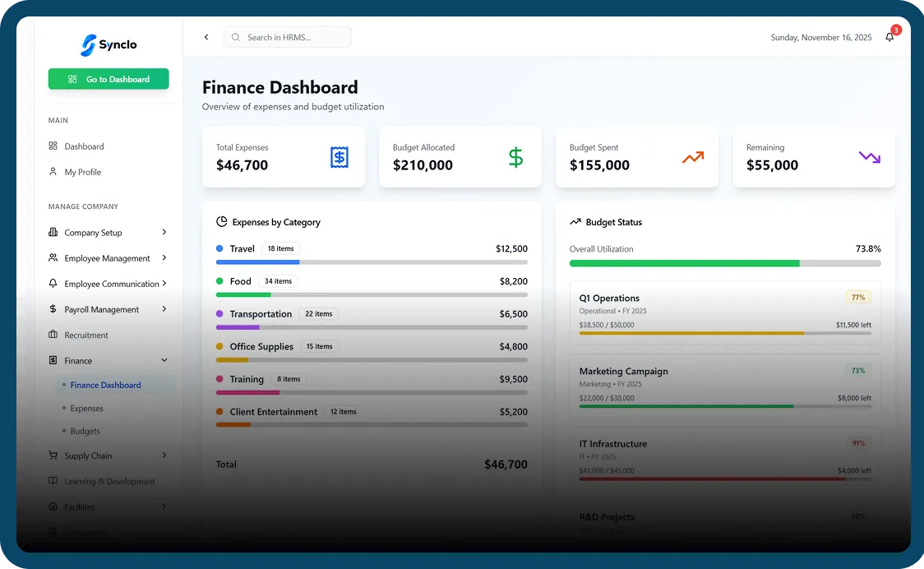Click the Expenses by Category pie icon

click(x=222, y=222)
